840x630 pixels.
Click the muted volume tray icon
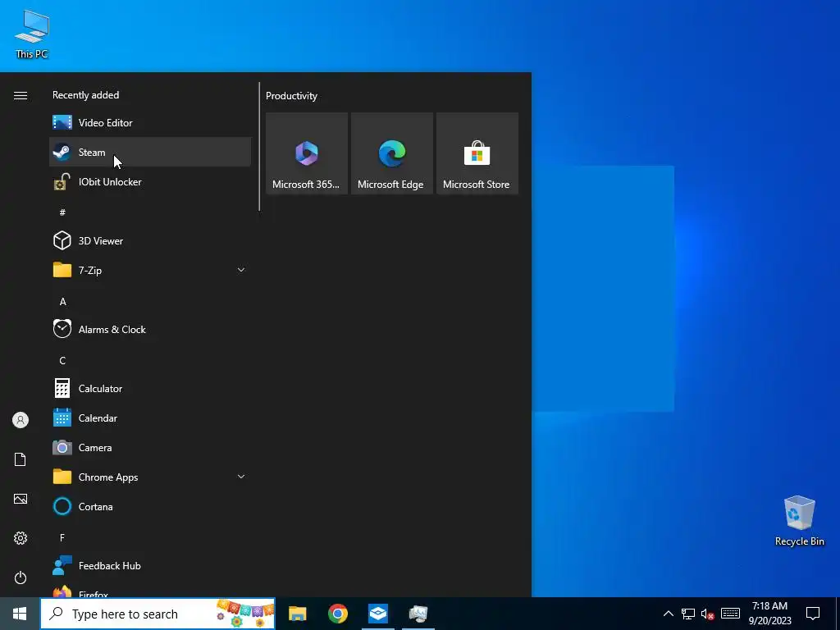click(x=708, y=614)
